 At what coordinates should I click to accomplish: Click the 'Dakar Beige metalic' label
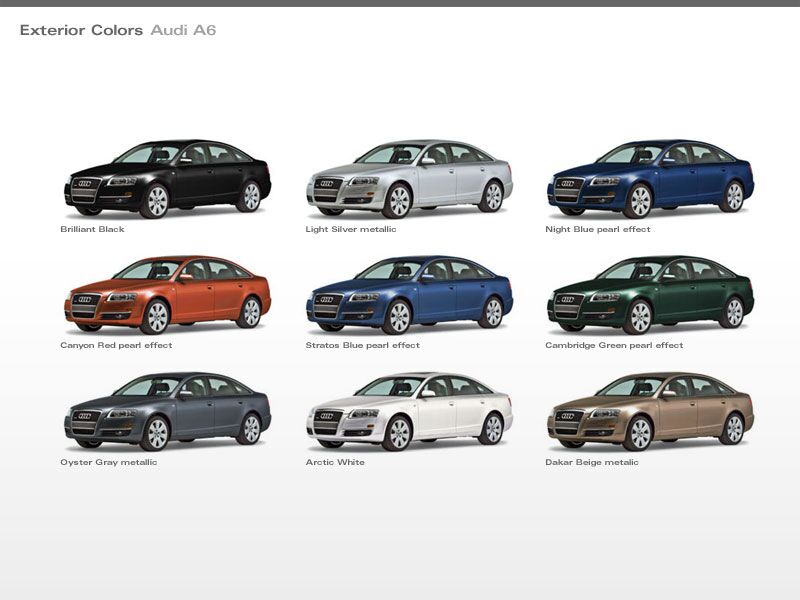click(592, 462)
